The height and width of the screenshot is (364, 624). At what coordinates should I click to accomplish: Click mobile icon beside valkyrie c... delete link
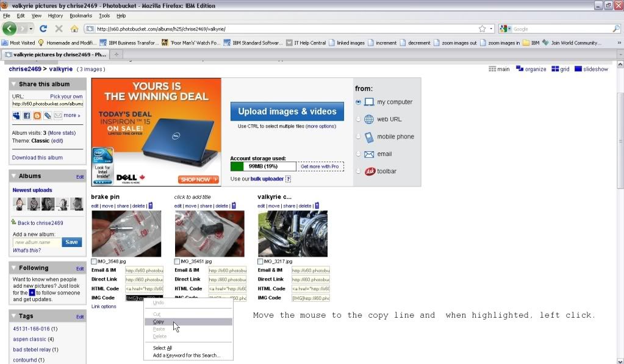317,205
